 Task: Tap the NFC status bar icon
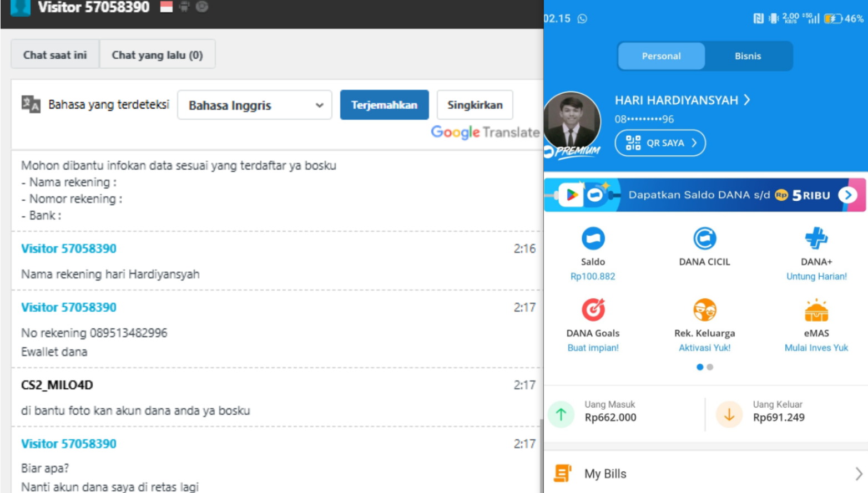(x=758, y=19)
